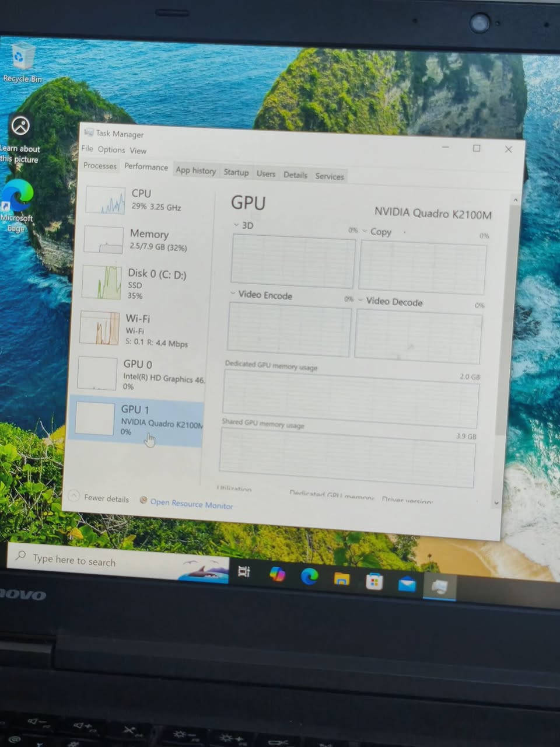560x747 pixels.
Task: Click the Video Encode graph
Action: click(289, 330)
